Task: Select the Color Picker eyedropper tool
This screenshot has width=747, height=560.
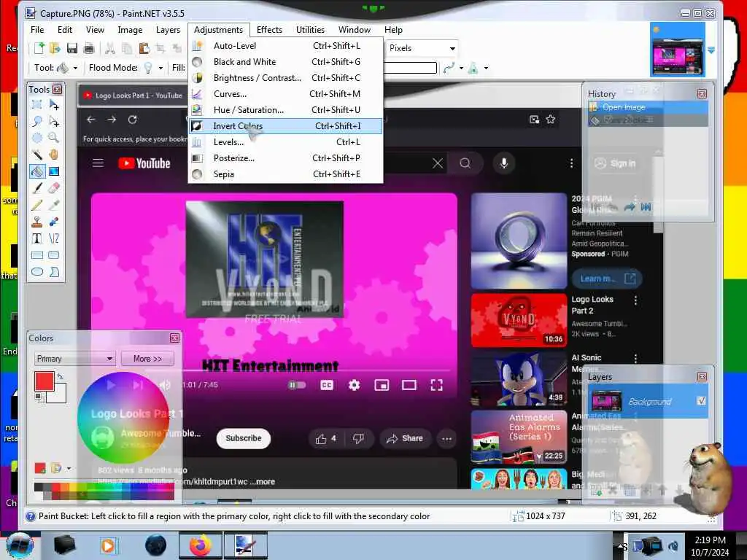Action: [x=54, y=205]
